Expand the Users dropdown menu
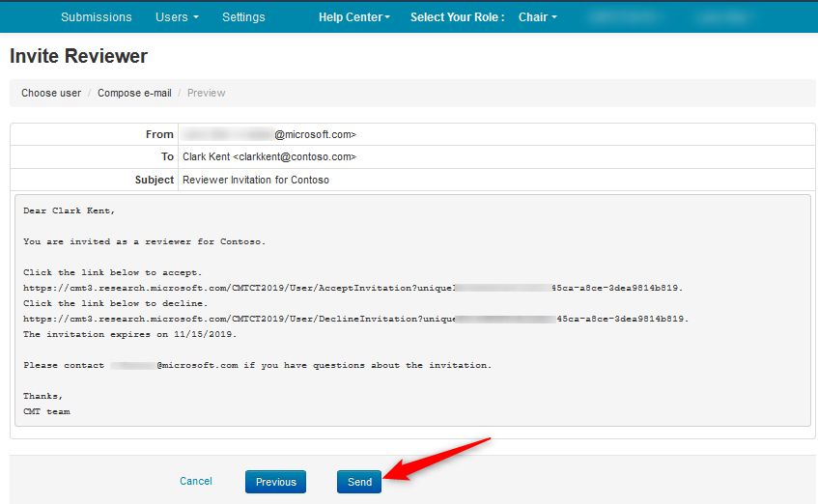Image resolution: width=818 pixels, height=504 pixels. coord(177,17)
